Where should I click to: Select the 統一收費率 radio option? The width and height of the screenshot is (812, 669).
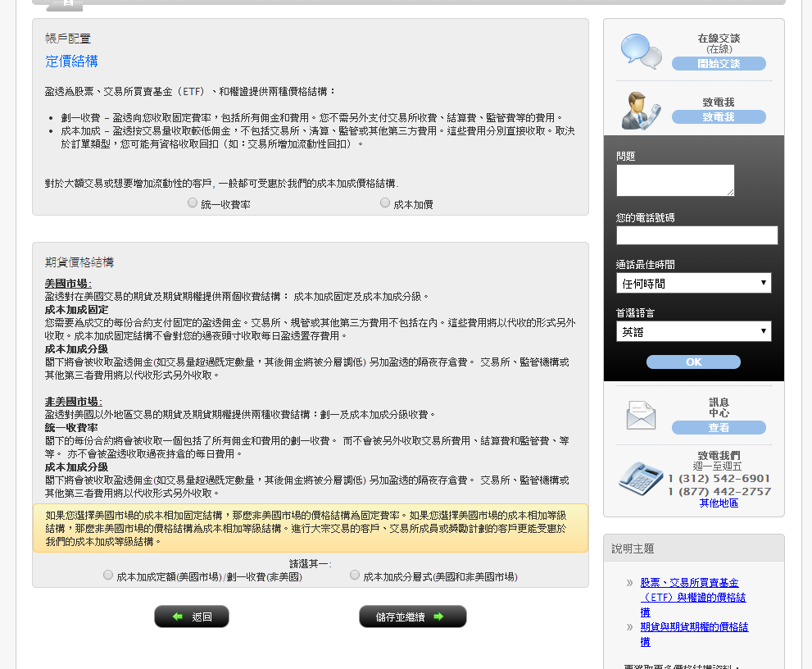coord(192,203)
